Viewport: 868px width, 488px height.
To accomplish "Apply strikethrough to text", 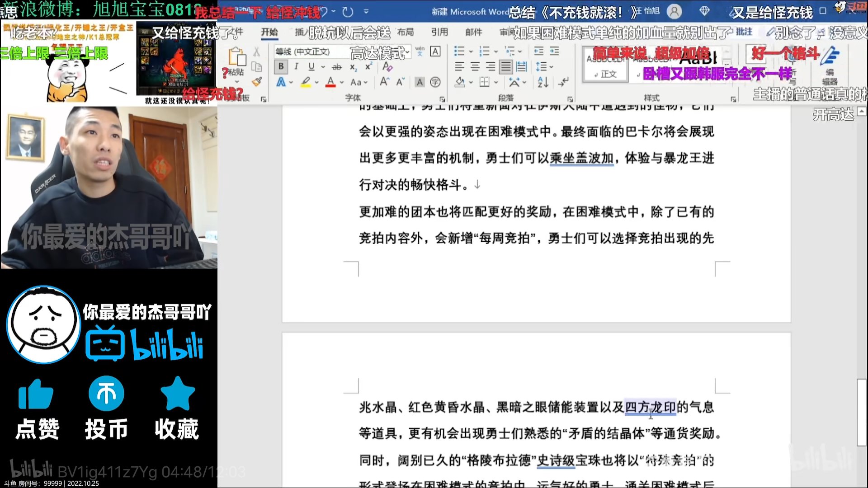I will [337, 67].
